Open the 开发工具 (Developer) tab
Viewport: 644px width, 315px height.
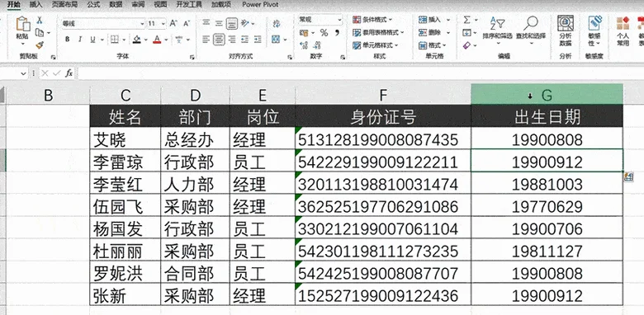click(189, 4)
